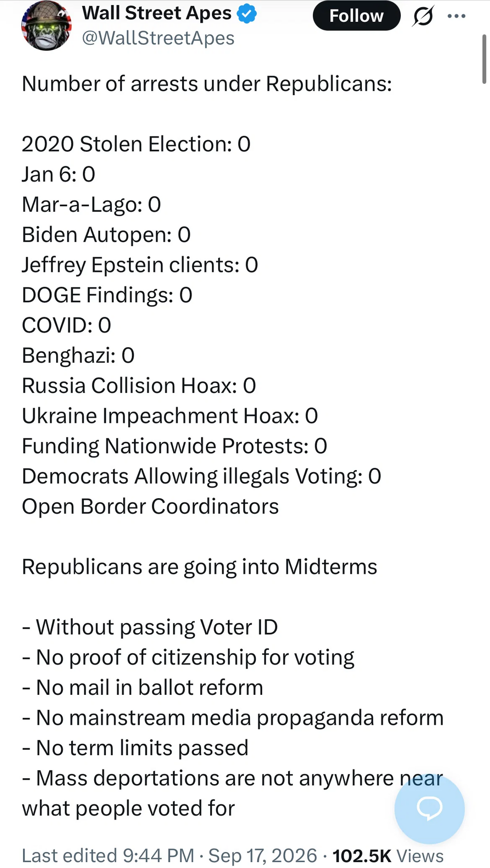This screenshot has width=490, height=868.
Task: Open the 102.5K Views analytics
Action: coord(388,856)
